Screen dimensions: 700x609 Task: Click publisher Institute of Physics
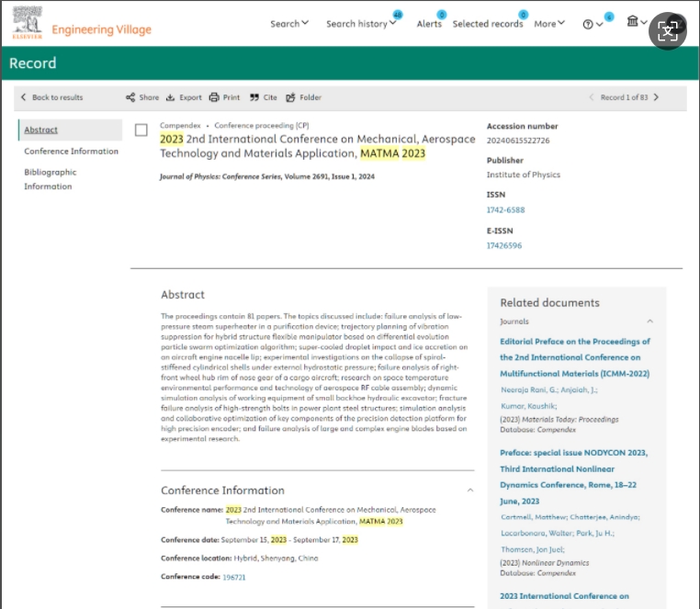(x=524, y=175)
